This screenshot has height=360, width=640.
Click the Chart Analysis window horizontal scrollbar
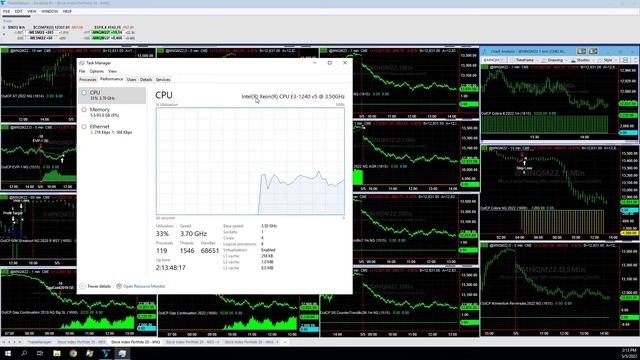[559, 142]
